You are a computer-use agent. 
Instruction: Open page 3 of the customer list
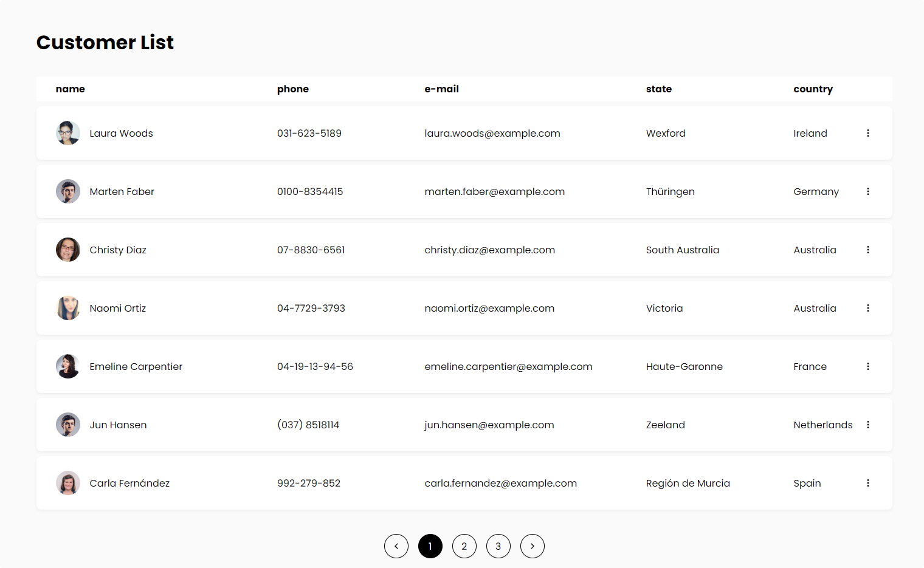pos(498,546)
